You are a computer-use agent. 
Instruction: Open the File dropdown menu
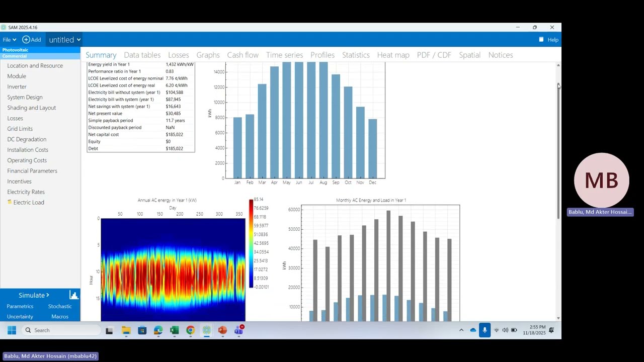(x=9, y=40)
